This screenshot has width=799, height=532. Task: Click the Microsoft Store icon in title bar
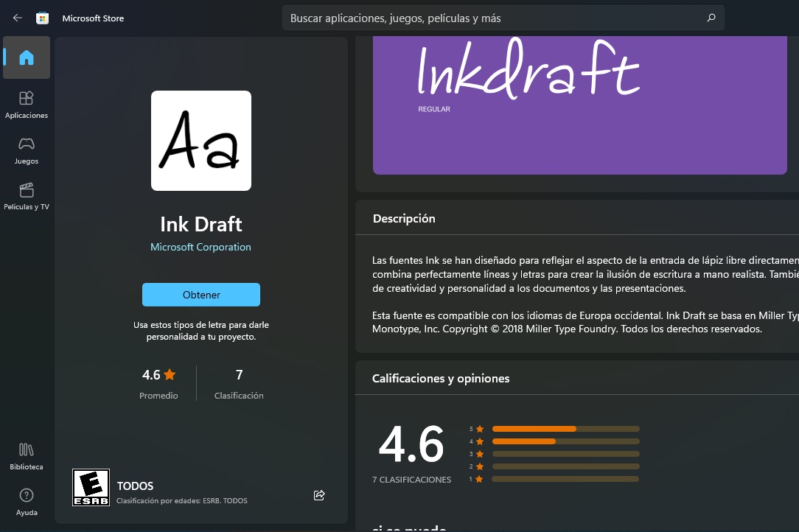(x=42, y=17)
